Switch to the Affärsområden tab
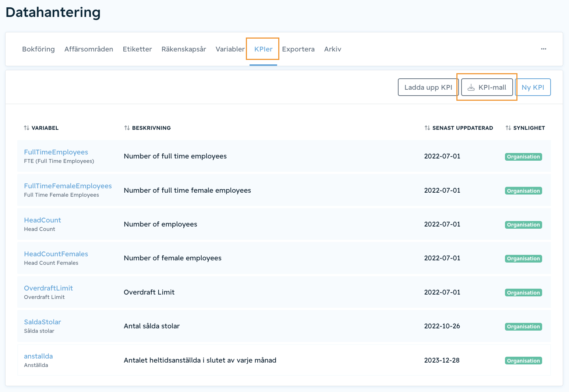 coord(89,49)
